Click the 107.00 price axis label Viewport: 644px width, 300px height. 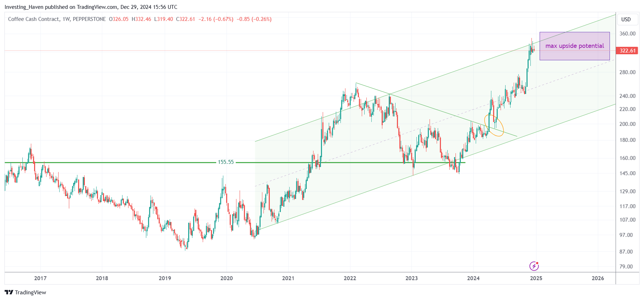[627, 220]
